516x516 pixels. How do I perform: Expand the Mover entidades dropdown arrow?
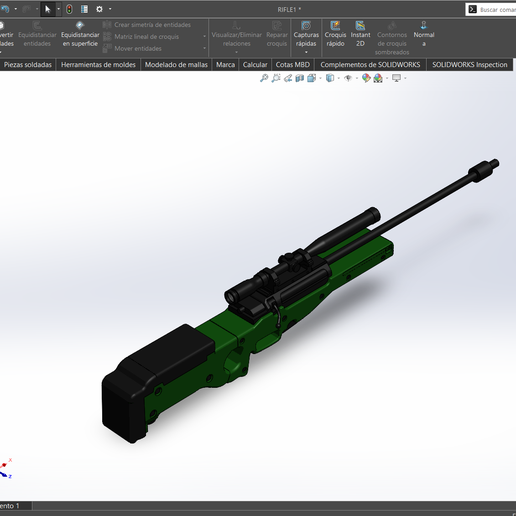[x=205, y=49]
